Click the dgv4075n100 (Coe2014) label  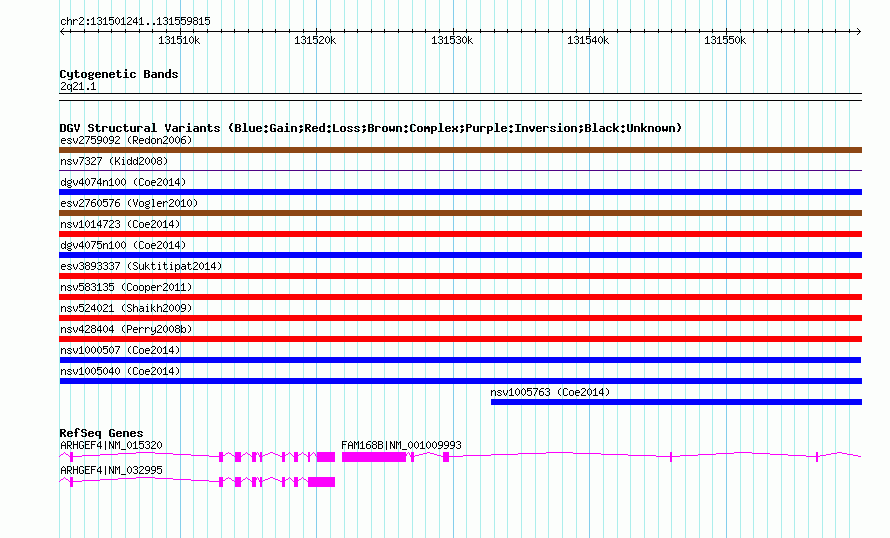point(123,245)
